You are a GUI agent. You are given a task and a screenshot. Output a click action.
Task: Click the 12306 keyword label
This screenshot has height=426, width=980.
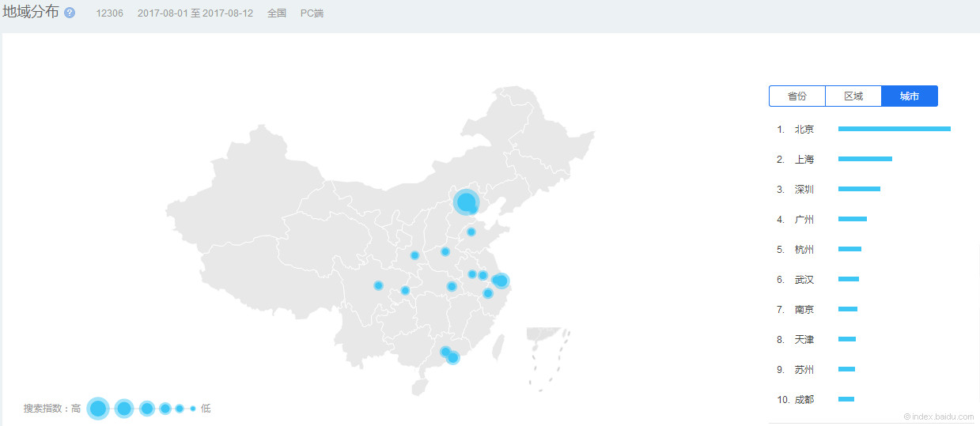[109, 13]
